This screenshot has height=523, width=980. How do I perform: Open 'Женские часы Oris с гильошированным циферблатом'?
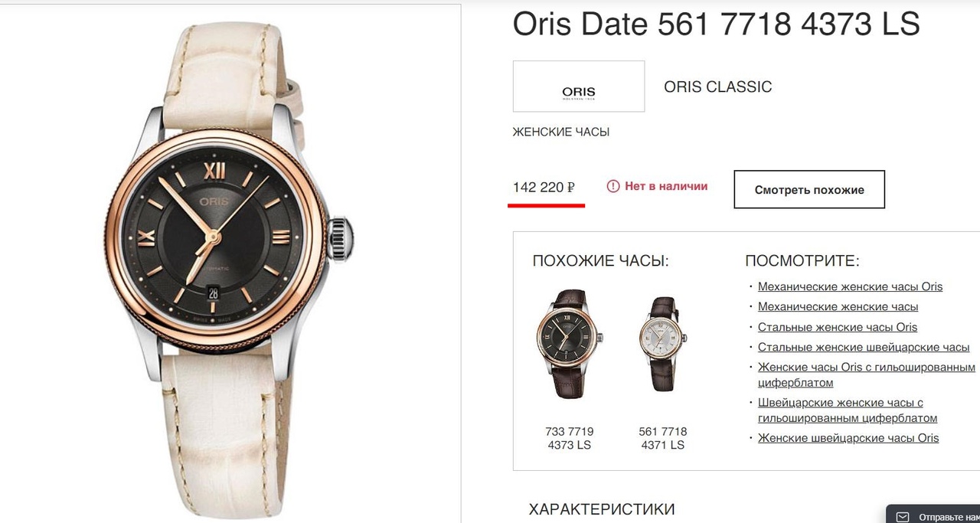866,368
